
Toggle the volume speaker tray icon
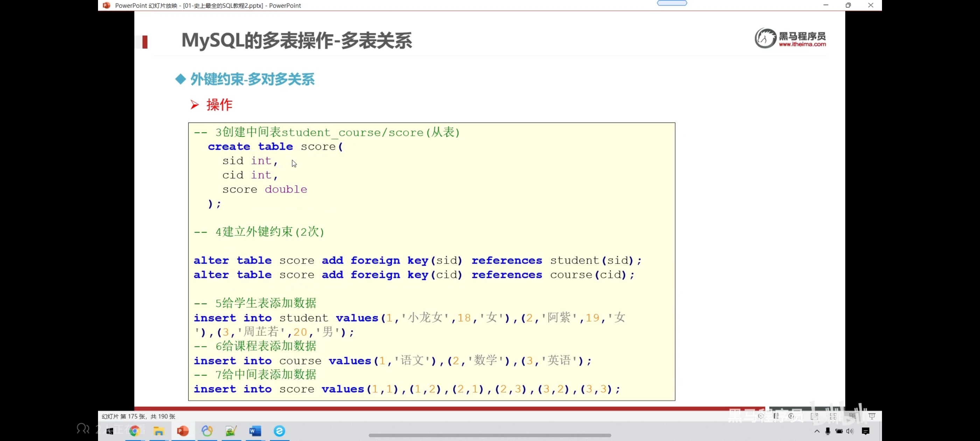point(849,431)
